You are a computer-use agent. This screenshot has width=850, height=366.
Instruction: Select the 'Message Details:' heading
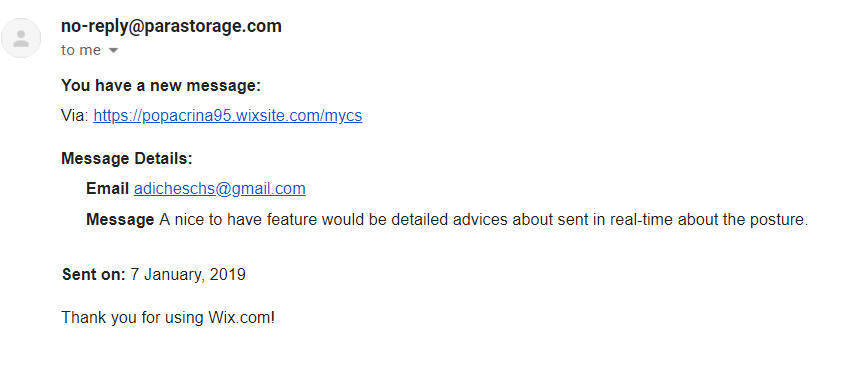pyautogui.click(x=127, y=158)
